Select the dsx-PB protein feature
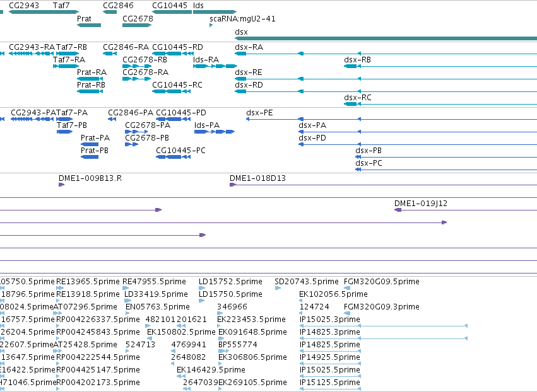 pyautogui.click(x=446, y=157)
